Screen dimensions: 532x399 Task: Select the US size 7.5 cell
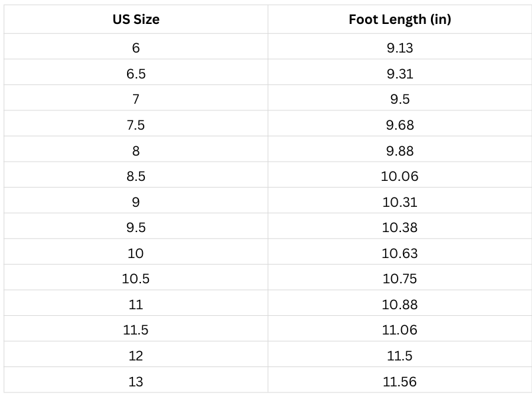pyautogui.click(x=136, y=125)
